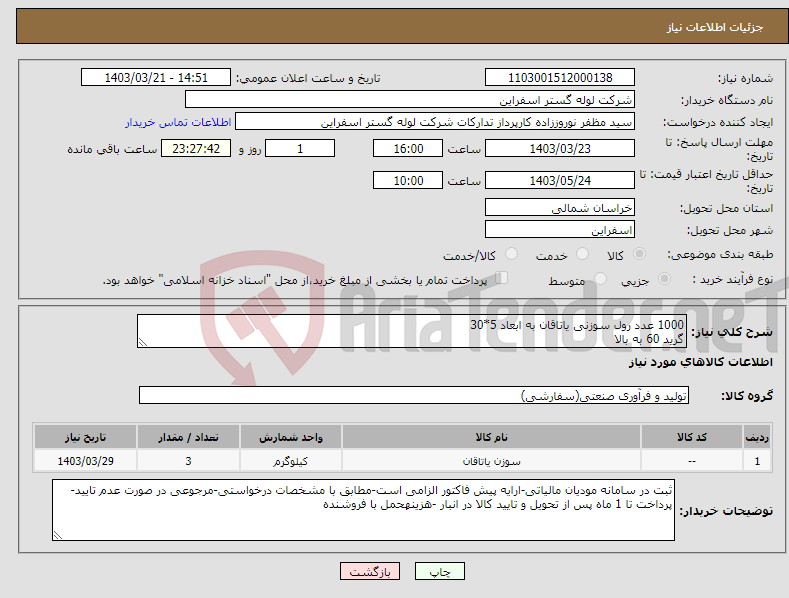Screen dimensions: 789x598
Task: Click the quantity cell showing 3
Action: click(188, 461)
